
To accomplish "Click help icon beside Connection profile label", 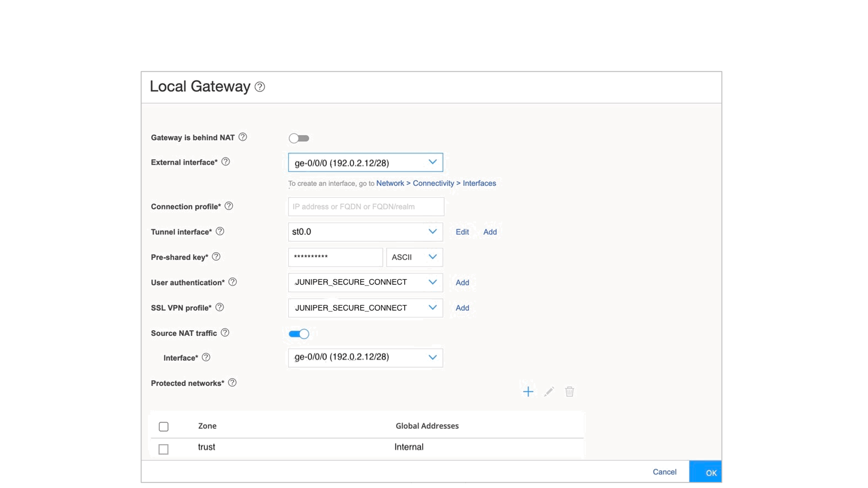I will (x=229, y=206).
